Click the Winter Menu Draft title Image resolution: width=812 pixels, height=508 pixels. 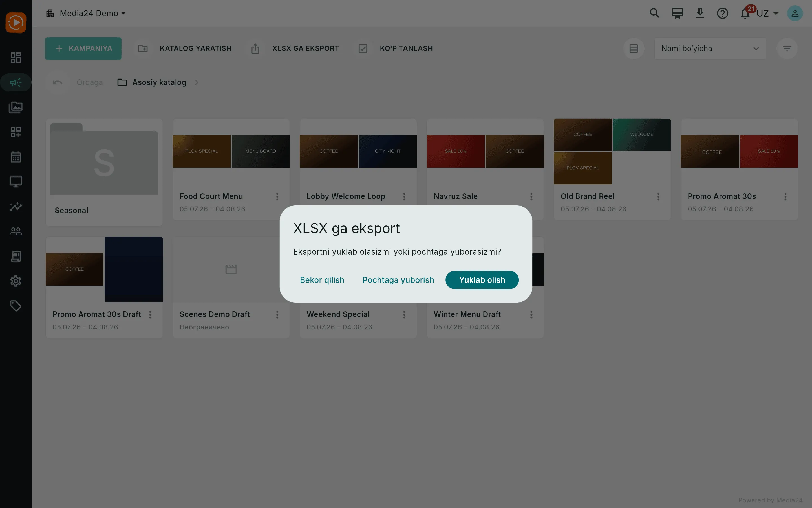[x=467, y=314]
